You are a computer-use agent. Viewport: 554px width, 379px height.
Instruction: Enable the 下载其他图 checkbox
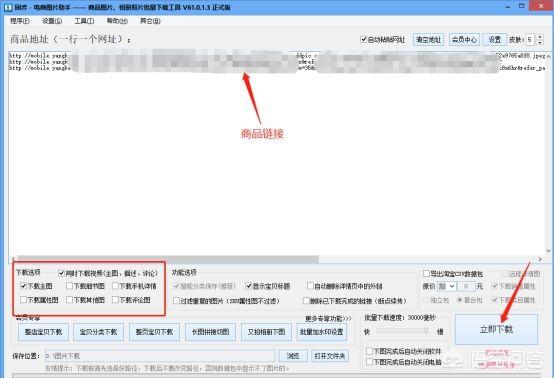point(70,300)
